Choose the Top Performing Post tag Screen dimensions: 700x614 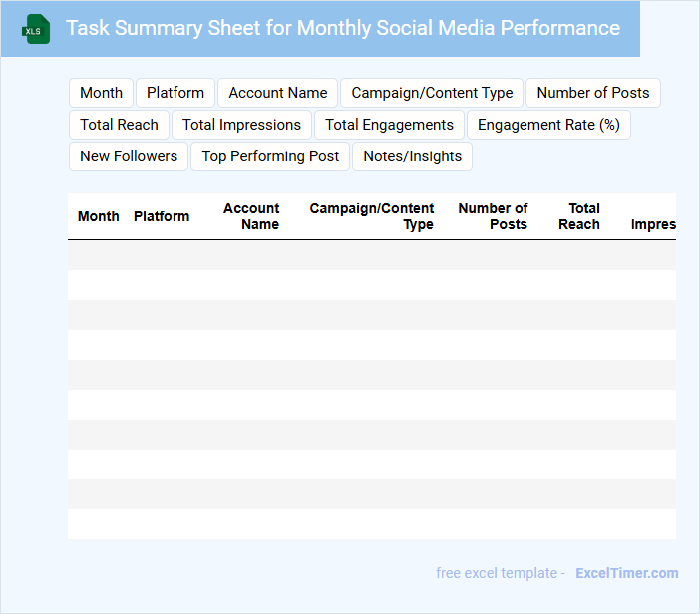click(x=270, y=156)
